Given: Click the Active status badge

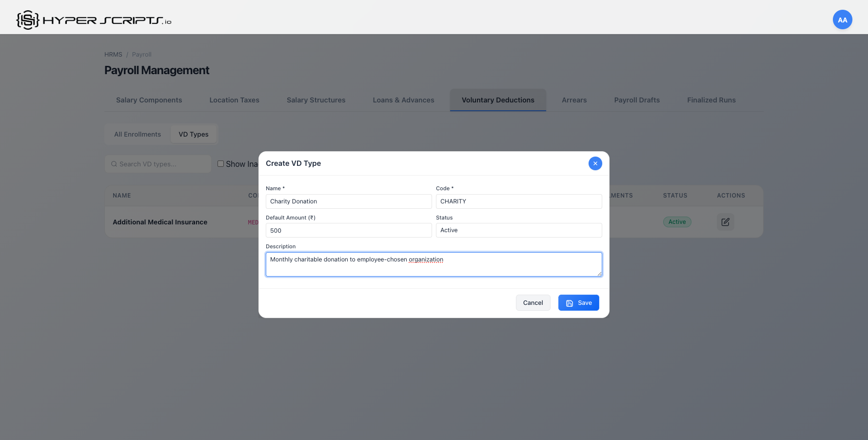Looking at the screenshot, I should (677, 222).
